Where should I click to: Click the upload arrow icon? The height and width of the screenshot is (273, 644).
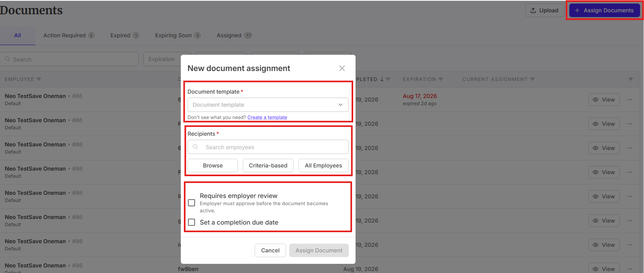tap(533, 10)
